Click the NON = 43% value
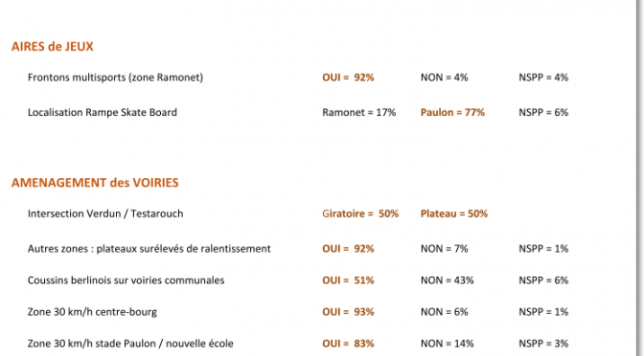The image size is (644, 356). tap(447, 280)
